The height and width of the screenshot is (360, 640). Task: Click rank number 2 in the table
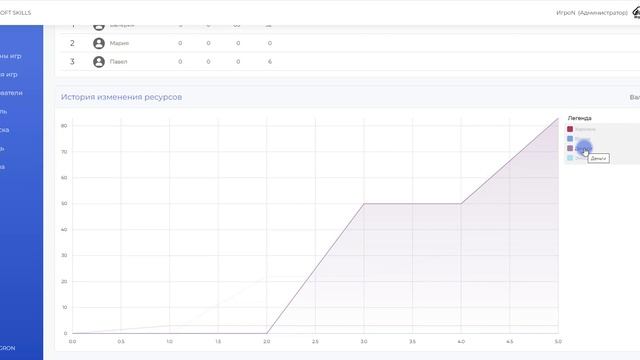[x=72, y=43]
